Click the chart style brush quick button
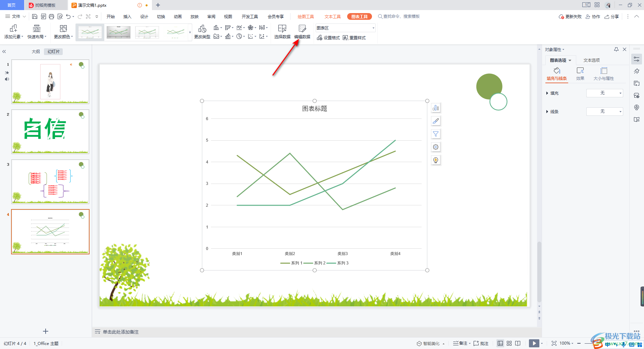Image resolution: width=644 pixels, height=349 pixels. point(436,121)
